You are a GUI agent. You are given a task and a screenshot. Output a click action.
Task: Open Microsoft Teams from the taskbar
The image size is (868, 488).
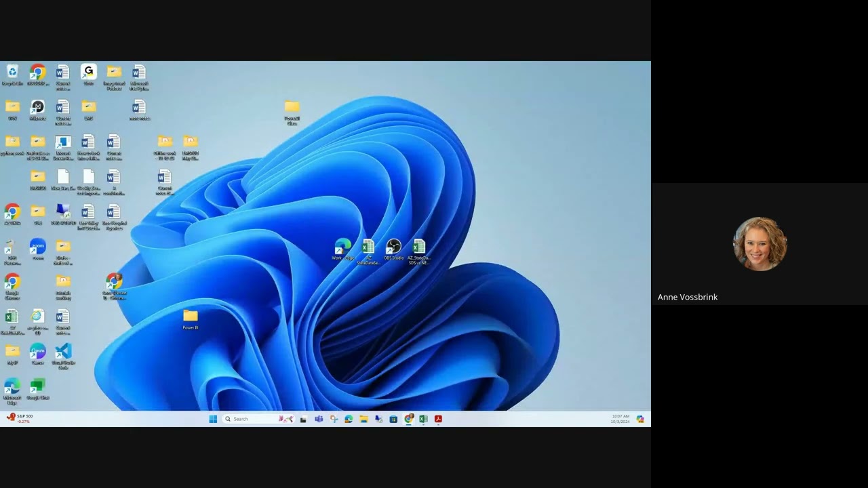pyautogui.click(x=318, y=419)
